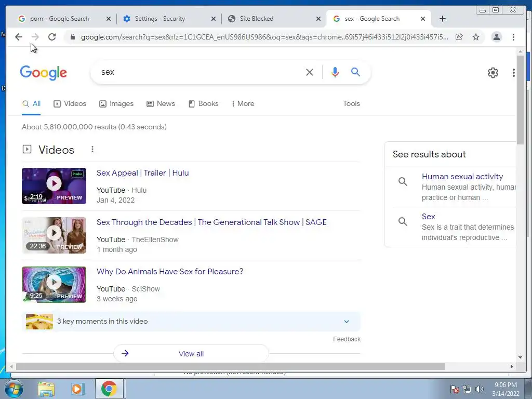This screenshot has width=532, height=399.
Task: Open the network tray icon
Action: coord(467,389)
